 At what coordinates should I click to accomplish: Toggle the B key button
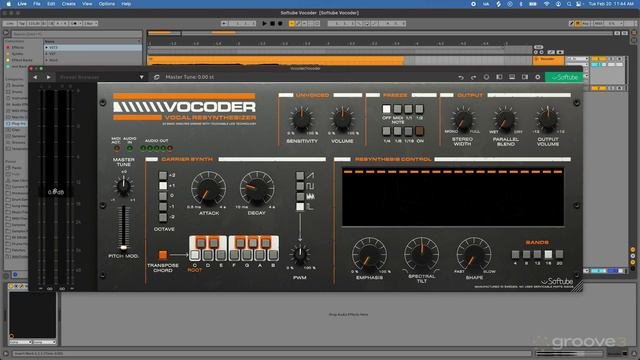(273, 255)
